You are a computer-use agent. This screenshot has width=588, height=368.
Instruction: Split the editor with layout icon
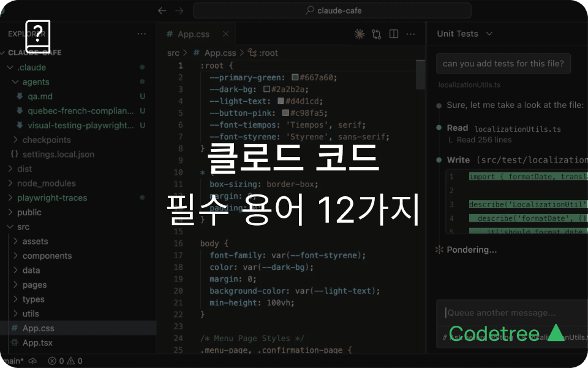[394, 34]
